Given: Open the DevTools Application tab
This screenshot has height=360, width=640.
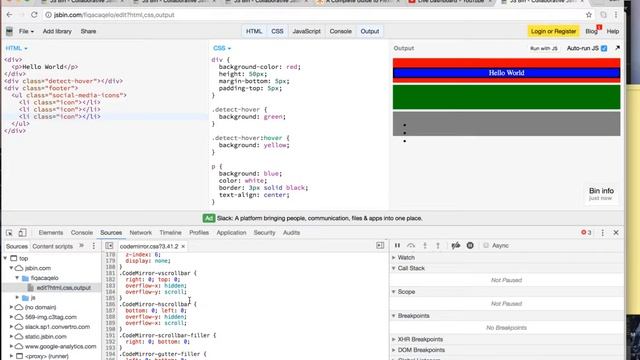Looking at the screenshot, I should click(x=231, y=233).
